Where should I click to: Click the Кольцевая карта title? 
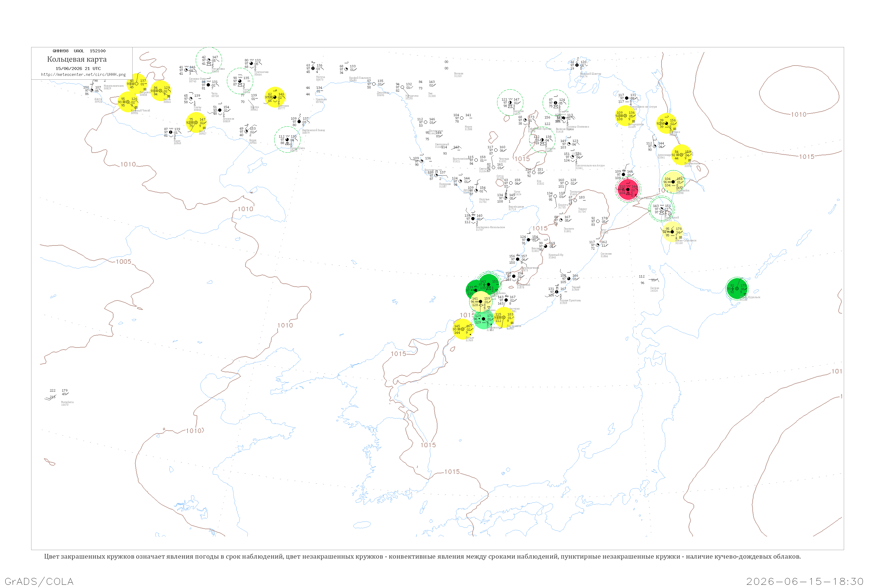click(77, 59)
